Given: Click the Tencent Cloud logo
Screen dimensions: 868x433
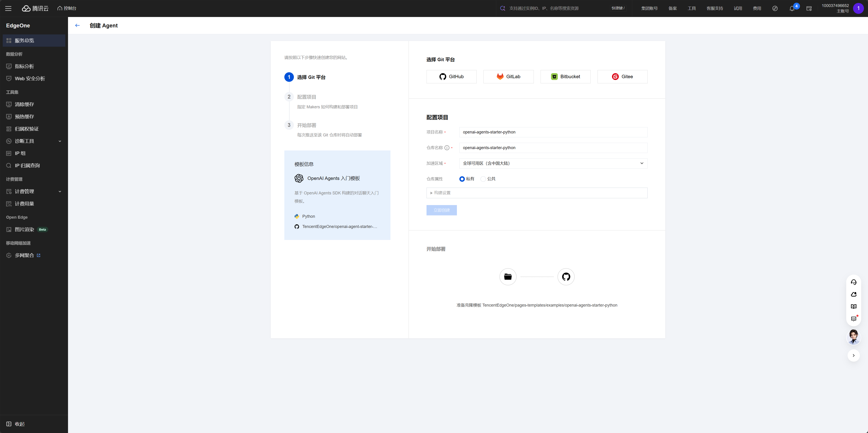Looking at the screenshot, I should click(x=35, y=8).
